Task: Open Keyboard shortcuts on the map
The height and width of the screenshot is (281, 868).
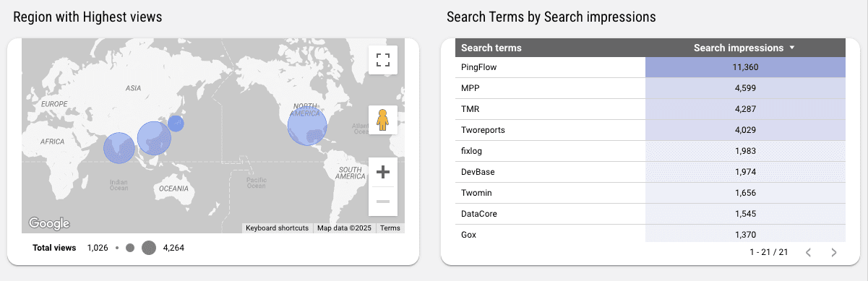Action: 277,228
